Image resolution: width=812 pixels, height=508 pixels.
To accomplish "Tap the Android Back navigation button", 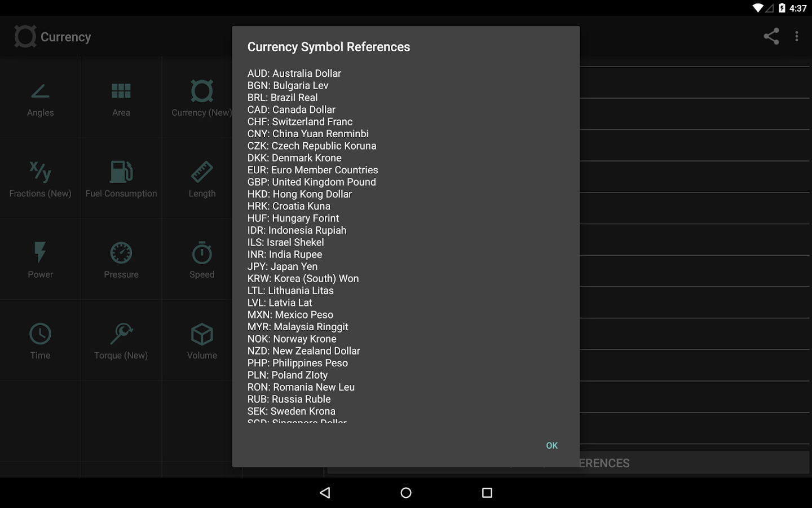I will (x=325, y=493).
